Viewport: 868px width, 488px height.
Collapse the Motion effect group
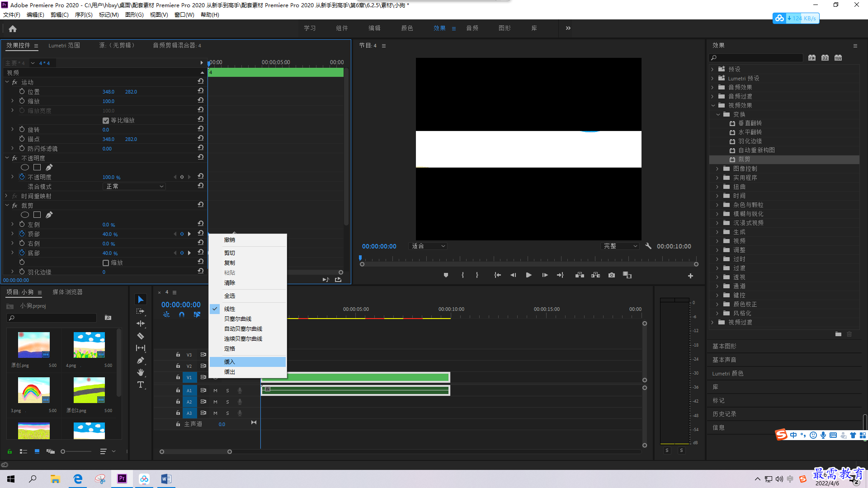pyautogui.click(x=7, y=82)
